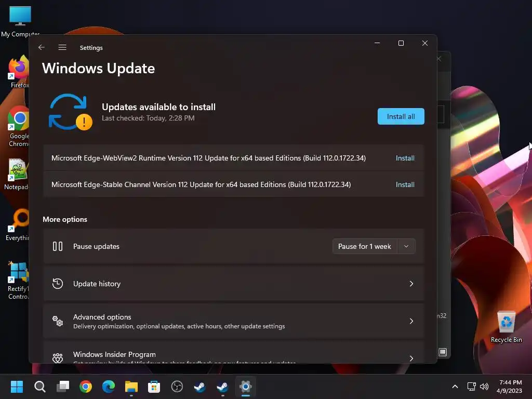Close the background window behind Settings
Screen dimensions: 532x399
(439, 59)
